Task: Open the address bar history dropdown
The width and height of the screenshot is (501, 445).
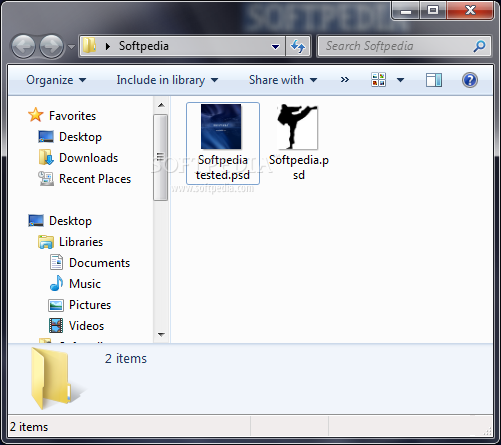Action: [275, 47]
